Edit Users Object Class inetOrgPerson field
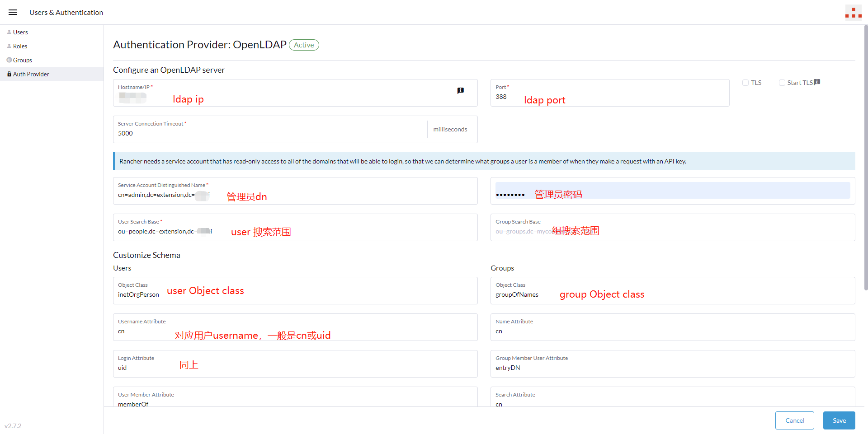Viewport: 868px width, 434px height. pos(295,291)
